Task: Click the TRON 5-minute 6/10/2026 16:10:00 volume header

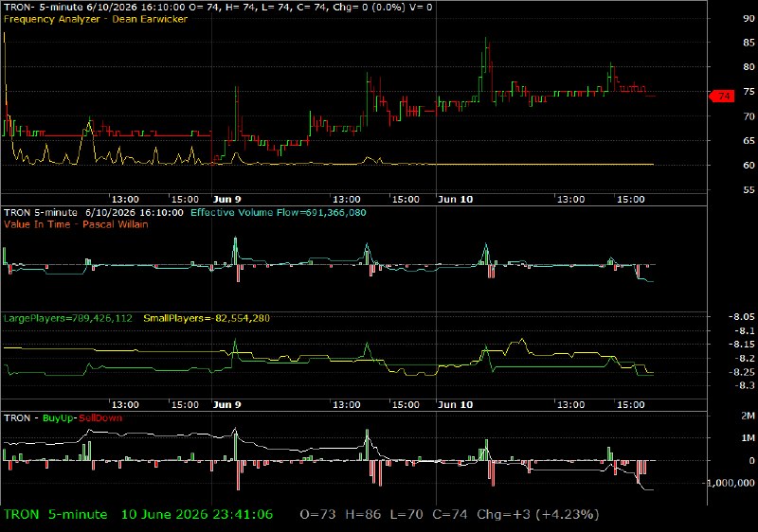Action: [94, 212]
